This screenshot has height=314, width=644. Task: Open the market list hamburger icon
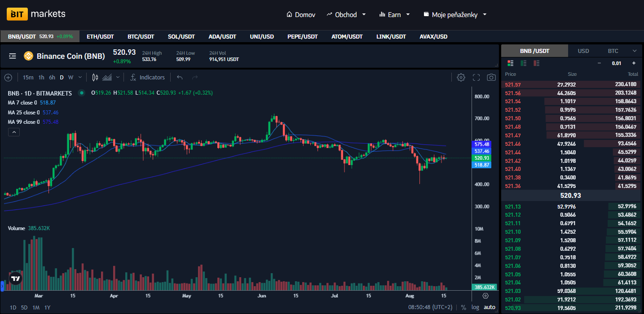click(13, 56)
